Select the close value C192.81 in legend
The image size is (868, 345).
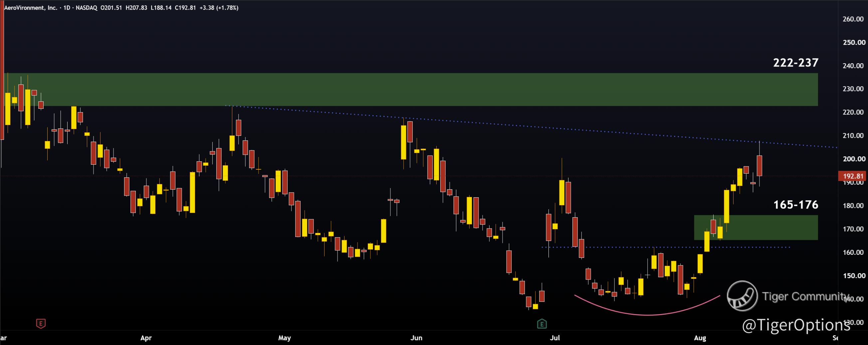[185, 8]
